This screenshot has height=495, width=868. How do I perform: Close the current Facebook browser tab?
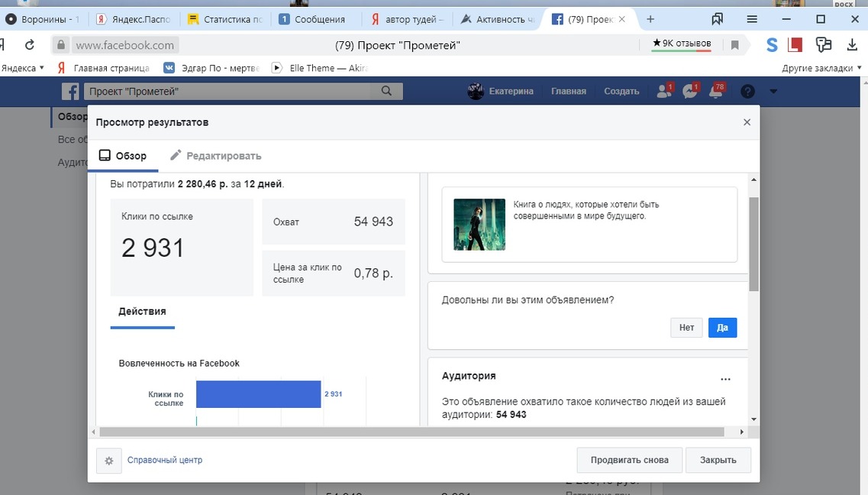(621, 19)
